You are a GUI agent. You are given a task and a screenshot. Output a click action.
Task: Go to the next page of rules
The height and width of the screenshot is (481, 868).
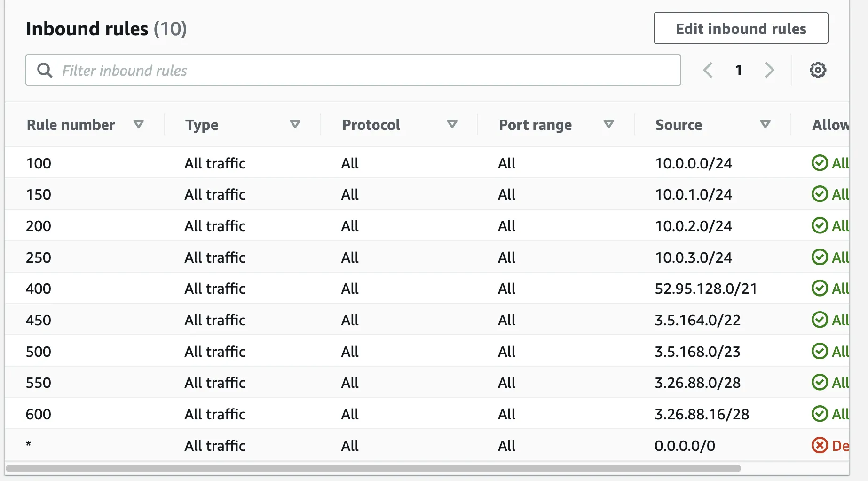point(769,70)
